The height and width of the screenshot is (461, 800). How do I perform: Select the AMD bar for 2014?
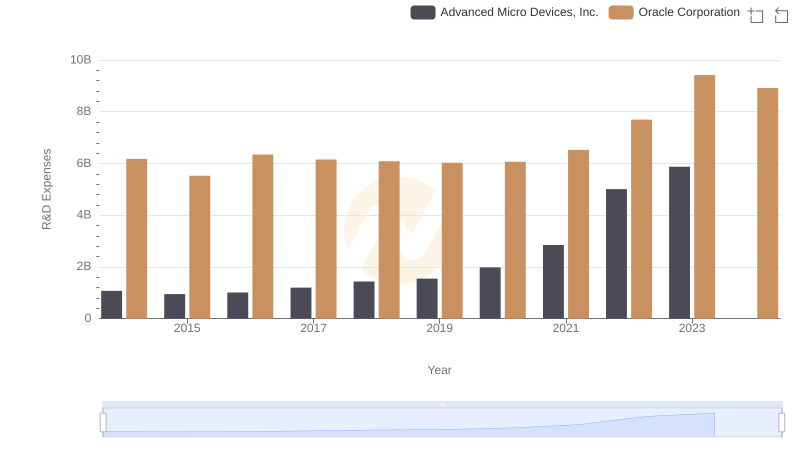112,305
